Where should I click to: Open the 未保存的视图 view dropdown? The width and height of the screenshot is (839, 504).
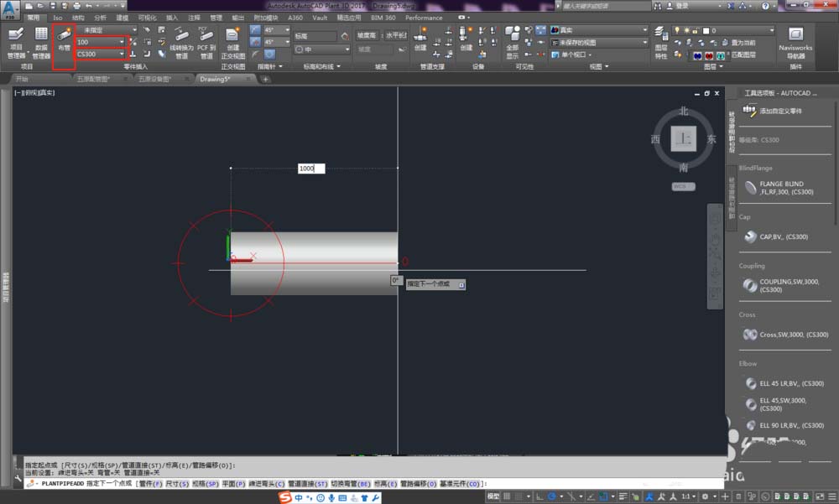pyautogui.click(x=644, y=42)
